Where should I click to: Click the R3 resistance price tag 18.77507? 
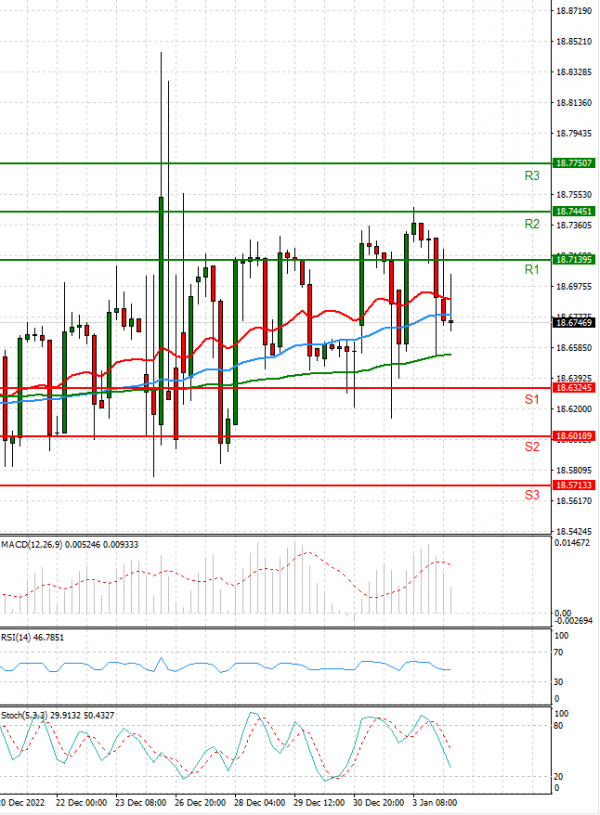[573, 163]
